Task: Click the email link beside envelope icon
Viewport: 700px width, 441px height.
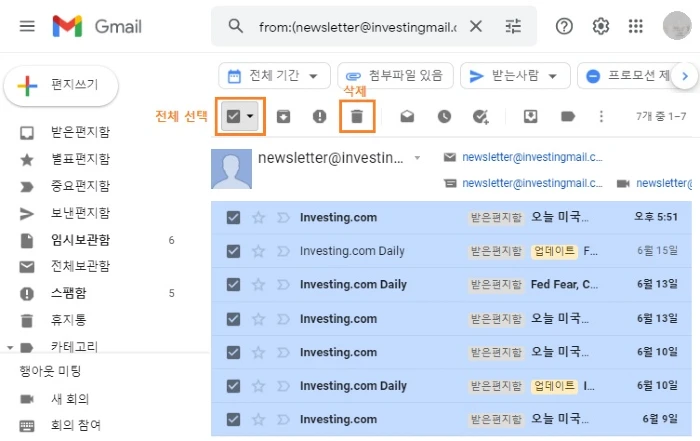Action: pyautogui.click(x=532, y=157)
